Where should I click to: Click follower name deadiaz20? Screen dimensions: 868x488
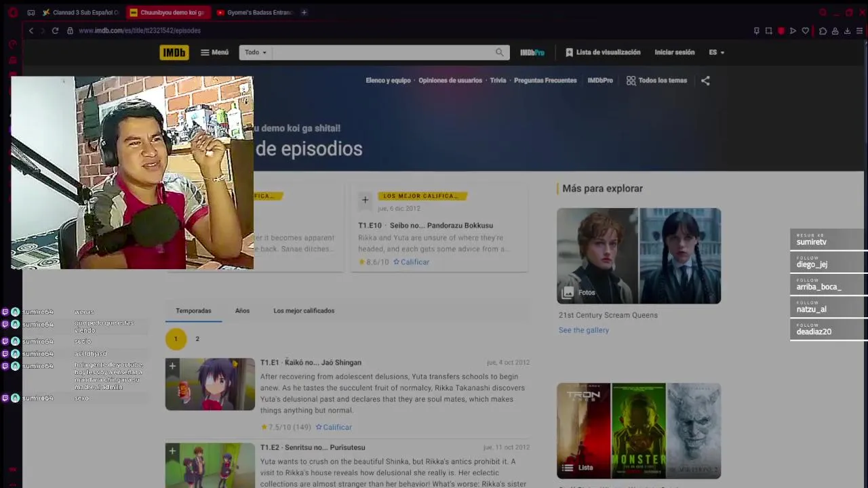point(814,331)
